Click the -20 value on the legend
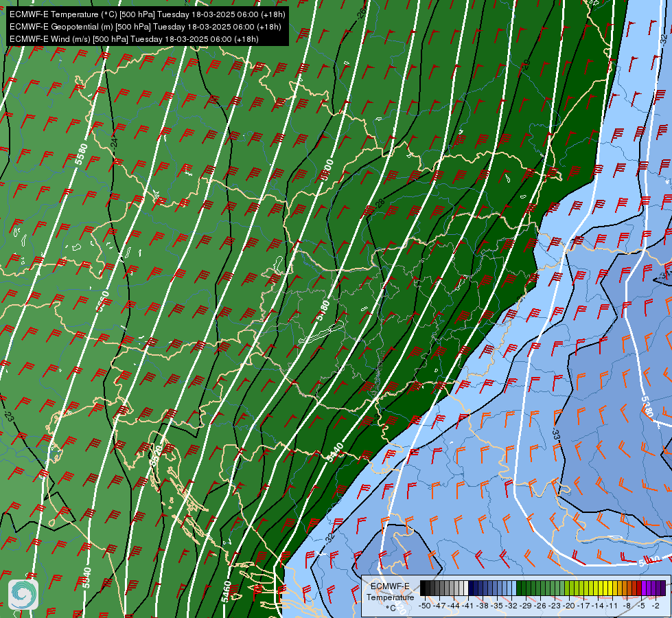This screenshot has width=672, height=618. [569, 606]
